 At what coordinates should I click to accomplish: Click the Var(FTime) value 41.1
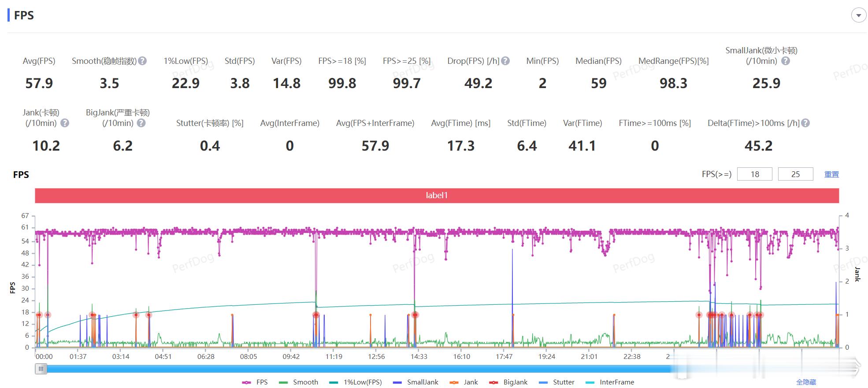582,146
